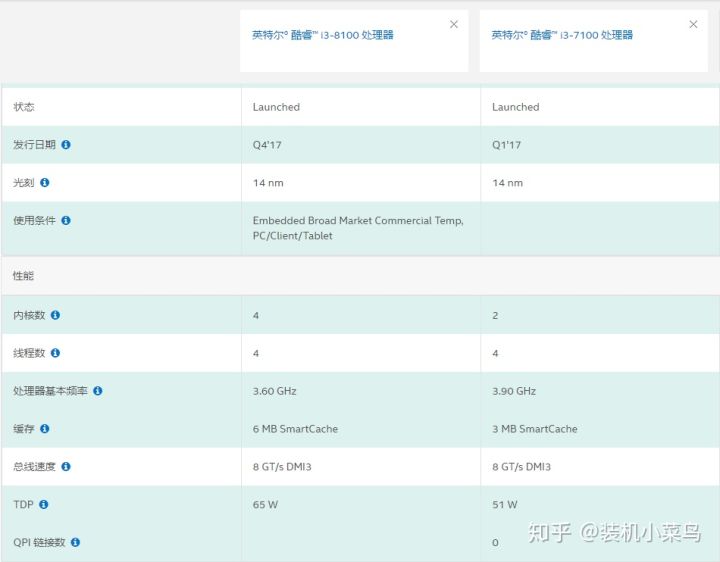Select the 光刻 row label

click(x=24, y=183)
